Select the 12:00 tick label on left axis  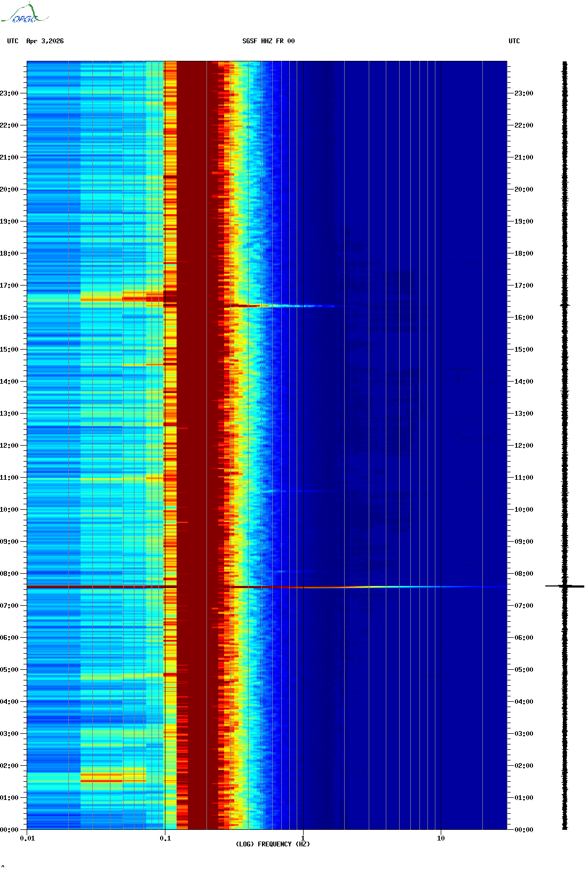9,446
